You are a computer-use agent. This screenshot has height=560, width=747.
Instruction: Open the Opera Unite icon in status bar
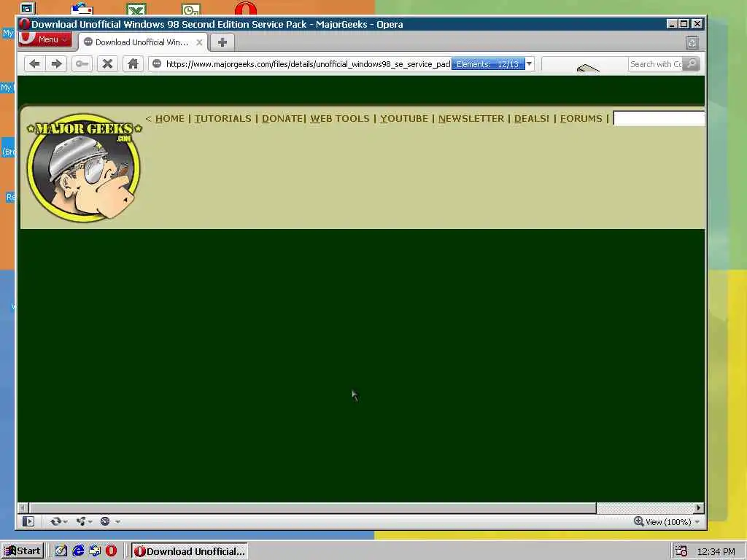click(84, 521)
